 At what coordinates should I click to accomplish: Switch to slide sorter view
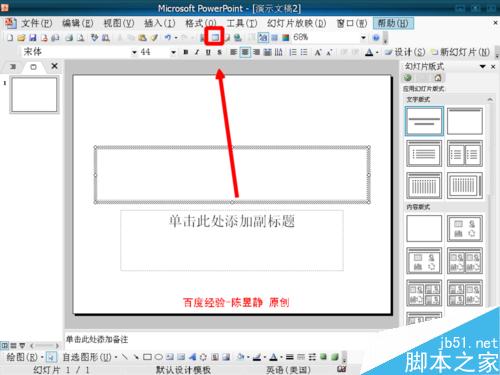14,345
